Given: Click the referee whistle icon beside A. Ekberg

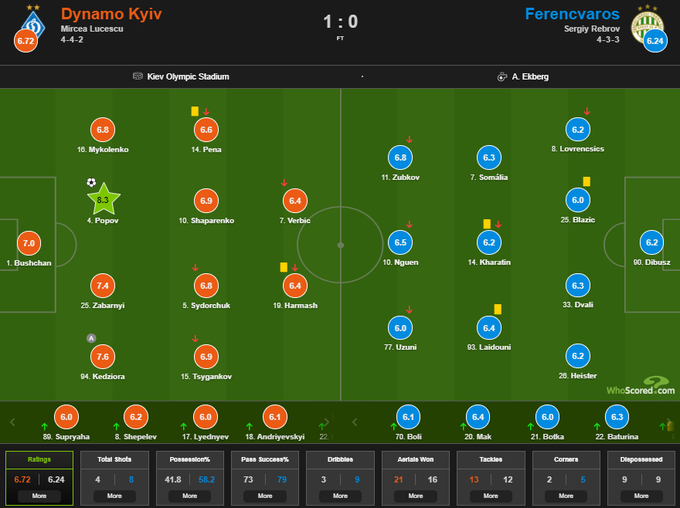Looking at the screenshot, I should (501, 76).
